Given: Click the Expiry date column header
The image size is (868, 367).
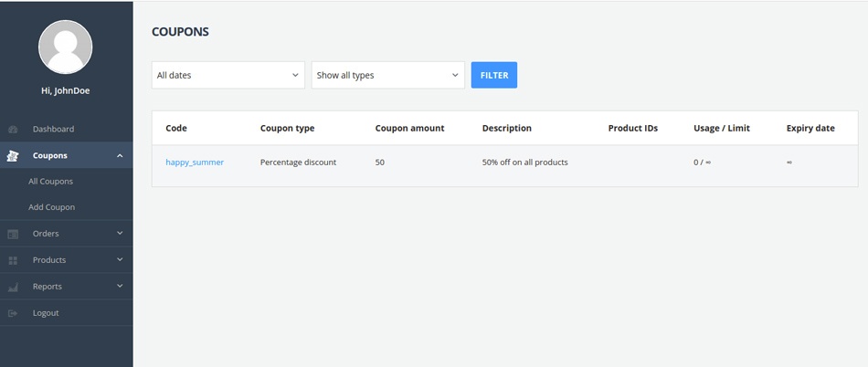Looking at the screenshot, I should pos(810,129).
